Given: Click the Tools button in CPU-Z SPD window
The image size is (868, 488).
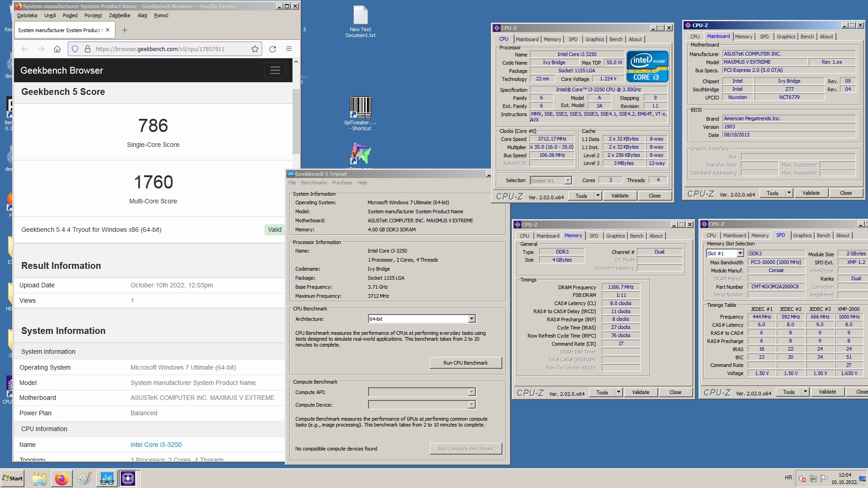Looking at the screenshot, I should coord(789,392).
